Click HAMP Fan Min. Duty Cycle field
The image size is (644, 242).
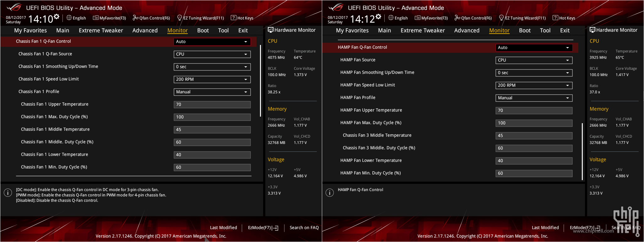click(x=534, y=173)
